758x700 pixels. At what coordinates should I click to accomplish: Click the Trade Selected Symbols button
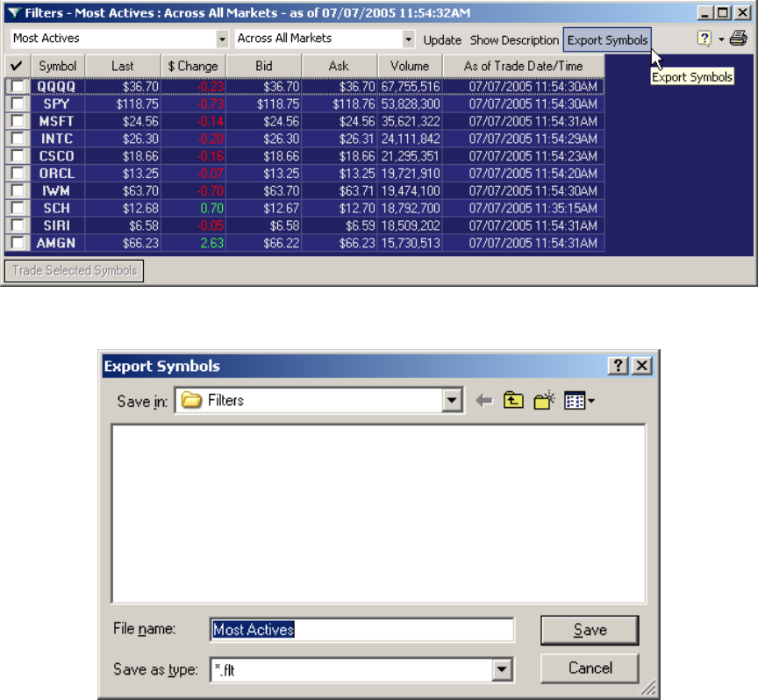click(x=75, y=270)
